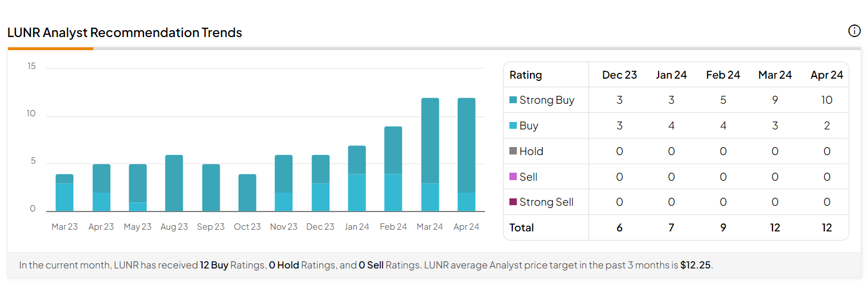Select the Apr 23 bar in chart
The height and width of the screenshot is (285, 868).
pos(101,188)
